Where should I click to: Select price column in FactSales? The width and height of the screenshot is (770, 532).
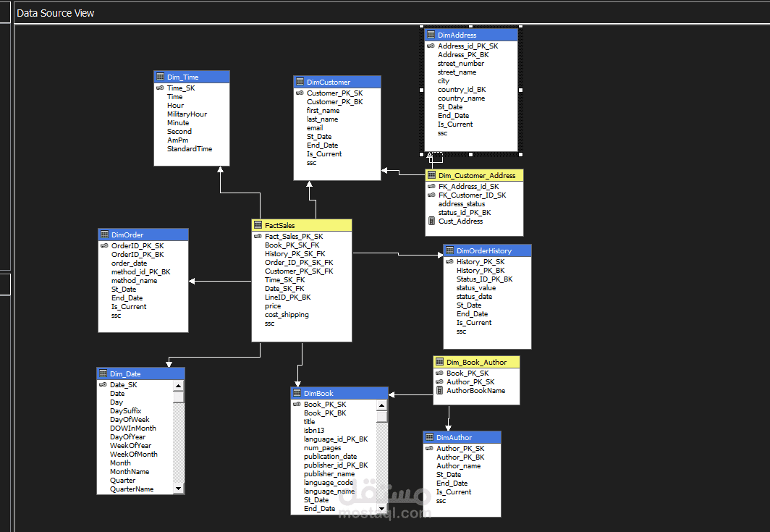(x=273, y=306)
